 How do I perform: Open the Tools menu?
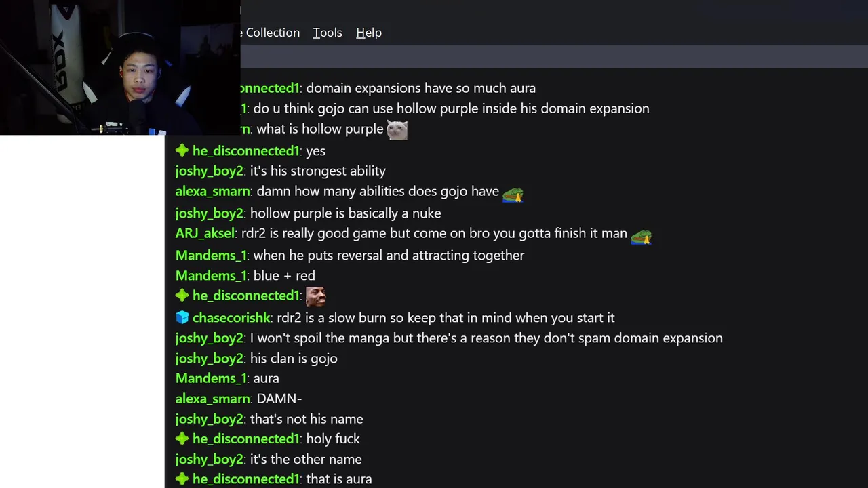[x=327, y=33]
